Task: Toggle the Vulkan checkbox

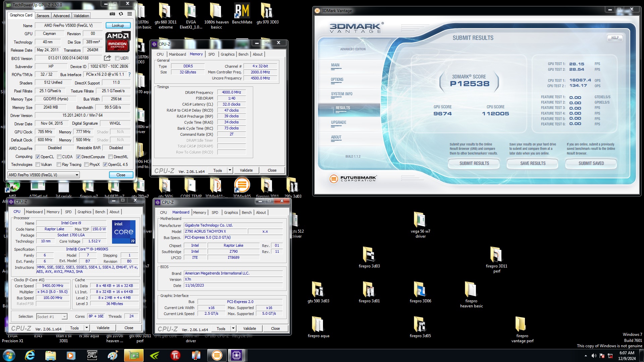Action: (38, 165)
